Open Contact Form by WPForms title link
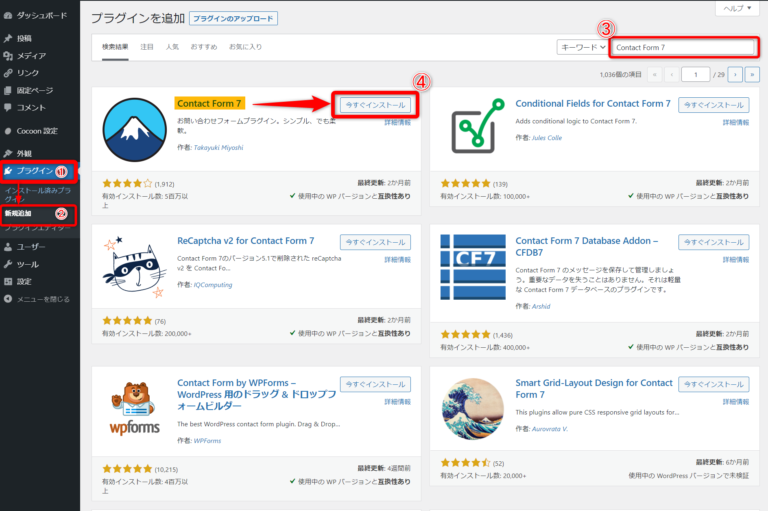 point(257,394)
